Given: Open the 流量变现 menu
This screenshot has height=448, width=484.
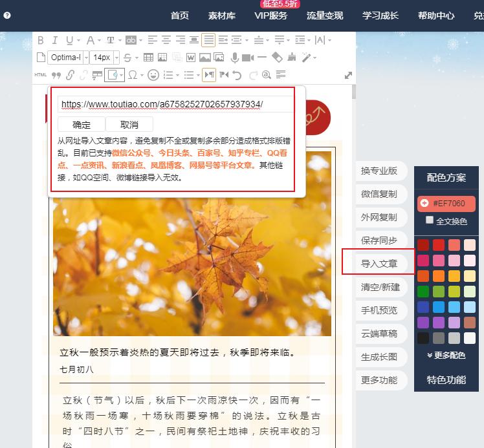Looking at the screenshot, I should pos(325,16).
